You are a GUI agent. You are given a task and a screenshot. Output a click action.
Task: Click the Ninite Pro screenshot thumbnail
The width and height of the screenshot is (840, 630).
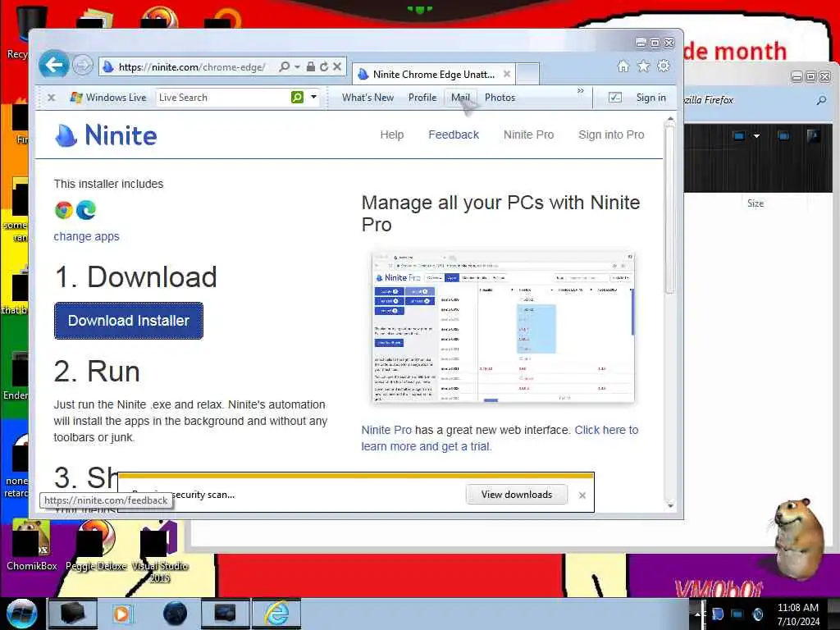pos(503,326)
